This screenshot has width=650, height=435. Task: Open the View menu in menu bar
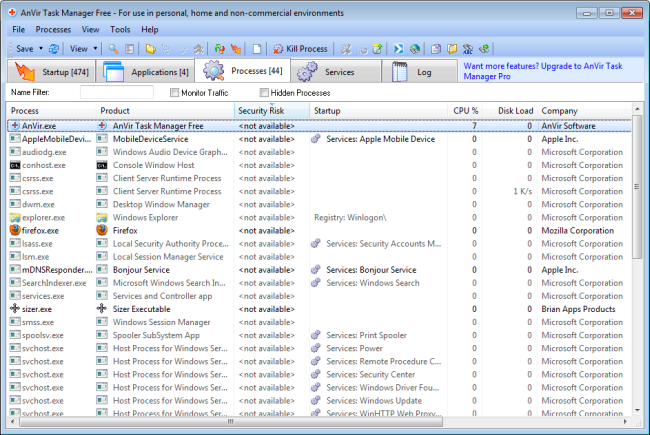(90, 29)
